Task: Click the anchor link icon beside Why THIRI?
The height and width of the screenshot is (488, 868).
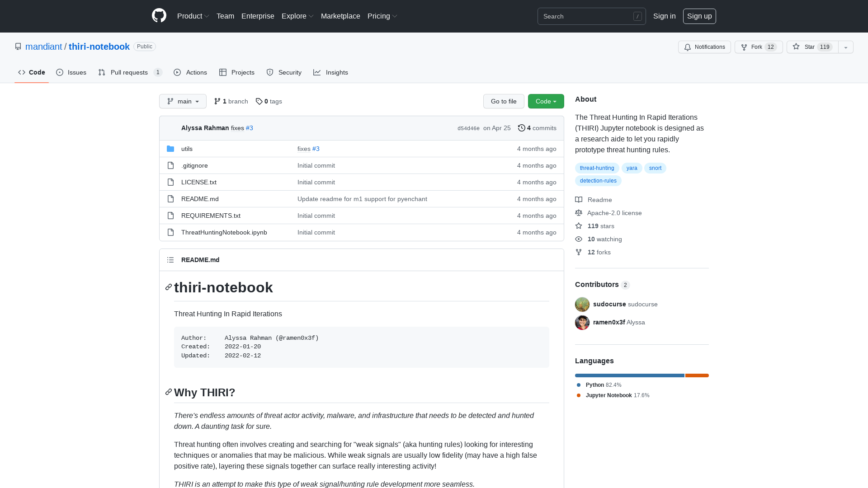Action: [169, 392]
